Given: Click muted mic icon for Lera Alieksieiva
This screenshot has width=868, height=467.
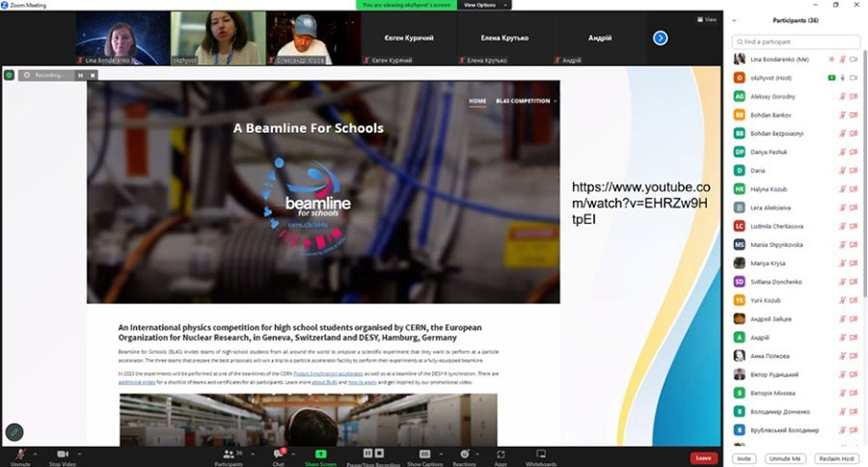Looking at the screenshot, I should (x=843, y=207).
